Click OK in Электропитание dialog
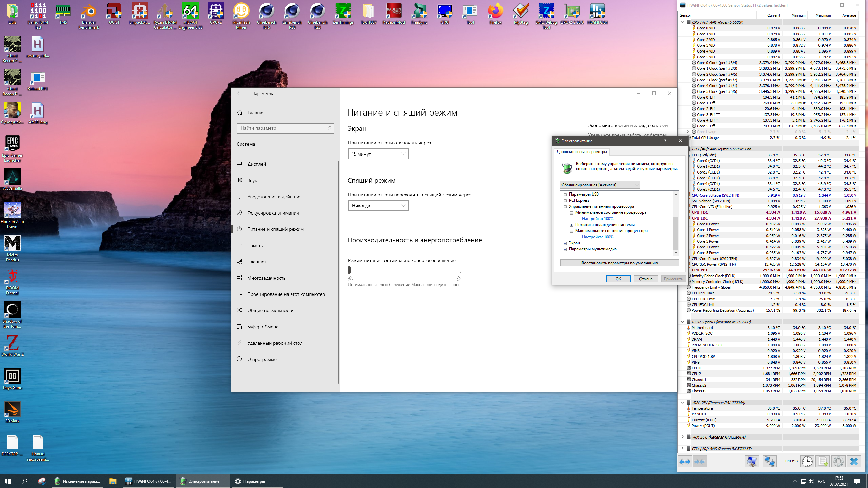 (x=618, y=279)
